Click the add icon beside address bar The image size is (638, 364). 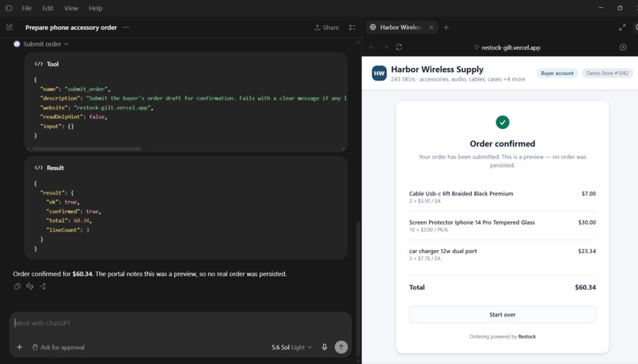[623, 47]
